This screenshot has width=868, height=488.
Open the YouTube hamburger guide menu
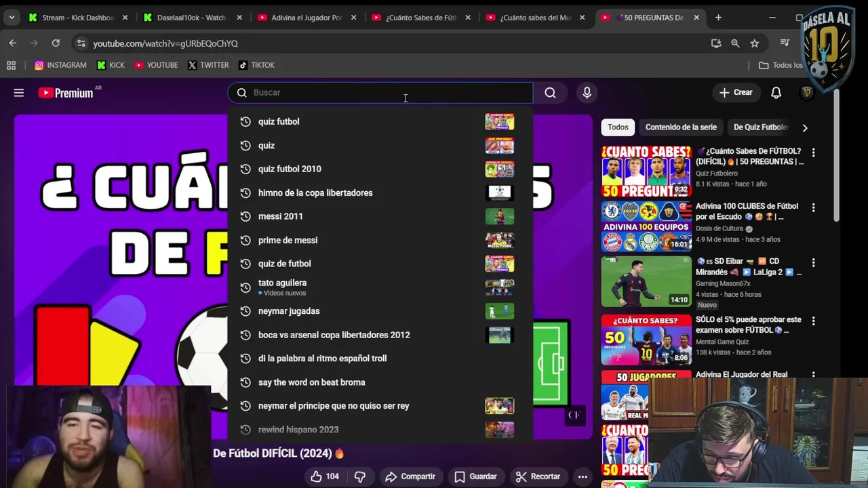click(x=19, y=93)
